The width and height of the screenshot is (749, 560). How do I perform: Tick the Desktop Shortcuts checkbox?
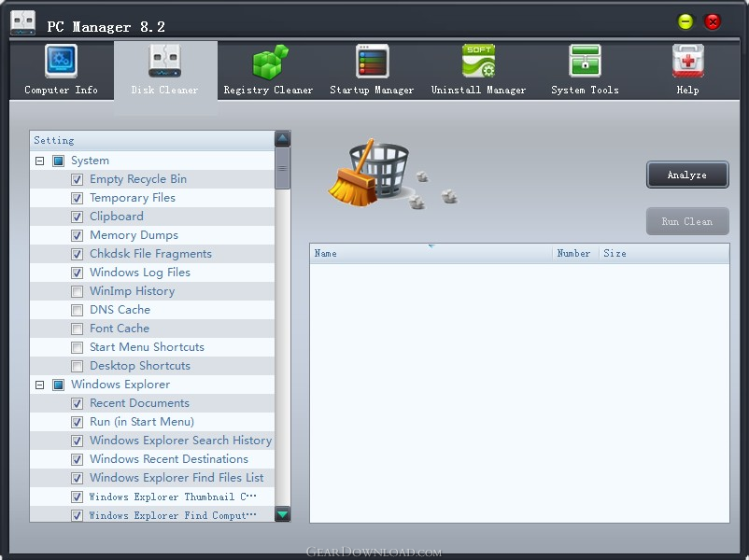pyautogui.click(x=77, y=366)
